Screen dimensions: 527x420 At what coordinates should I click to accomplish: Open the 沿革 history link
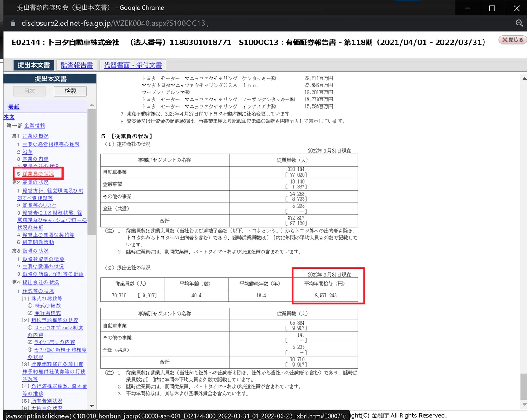27,152
